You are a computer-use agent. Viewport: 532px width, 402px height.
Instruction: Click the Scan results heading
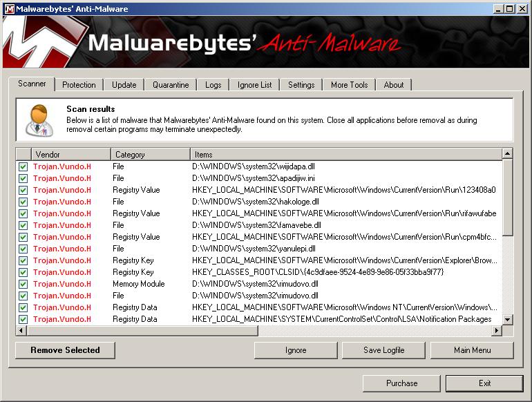[91, 109]
